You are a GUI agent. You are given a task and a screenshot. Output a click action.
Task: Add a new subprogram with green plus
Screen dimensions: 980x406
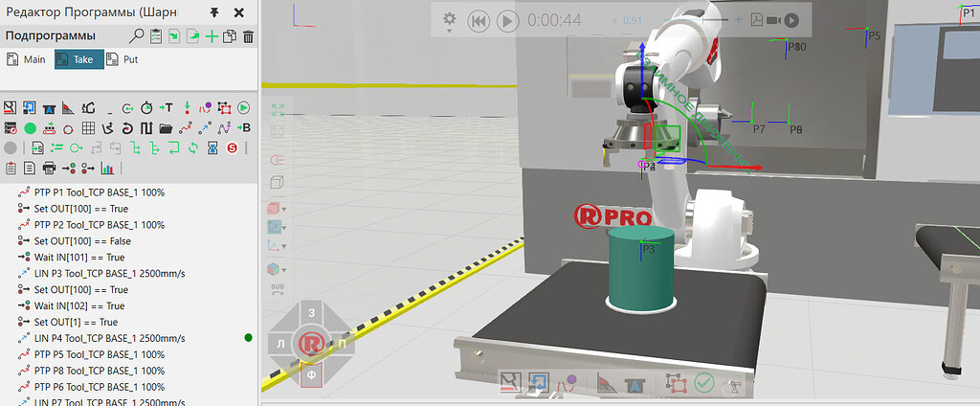point(212,36)
